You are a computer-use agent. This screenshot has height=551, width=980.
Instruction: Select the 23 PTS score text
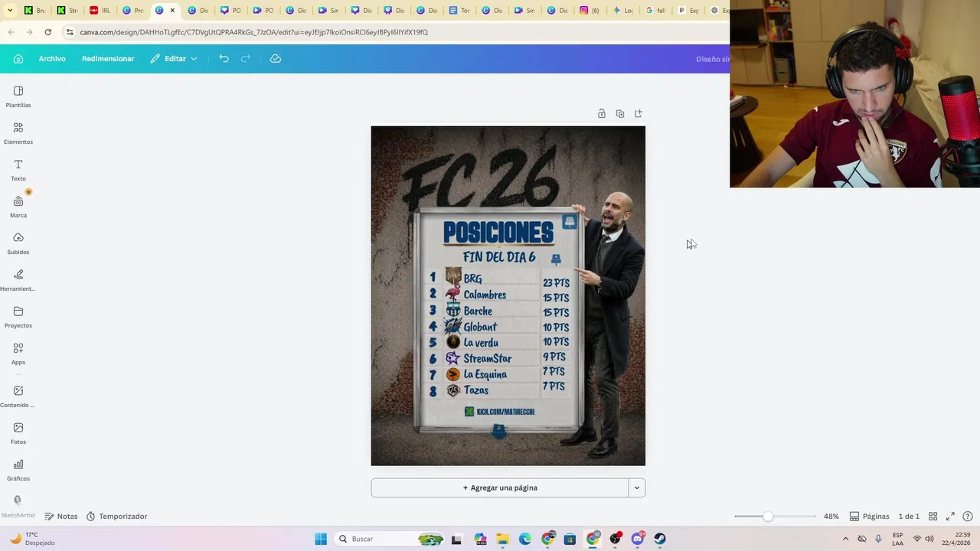point(556,282)
